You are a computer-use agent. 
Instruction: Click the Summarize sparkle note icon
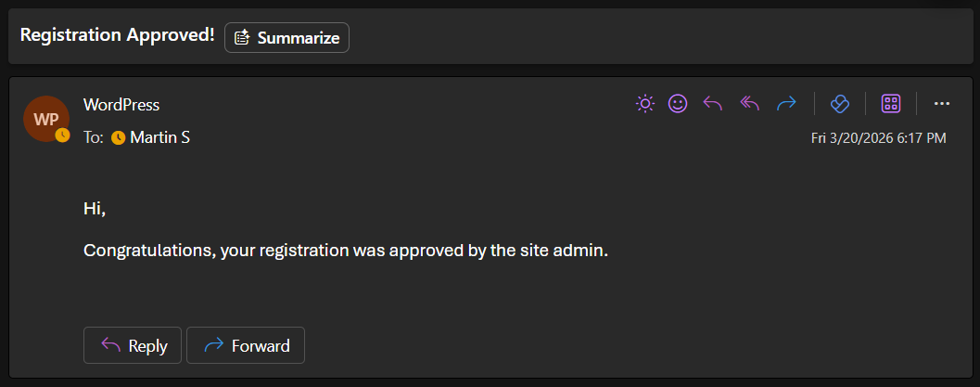point(243,38)
